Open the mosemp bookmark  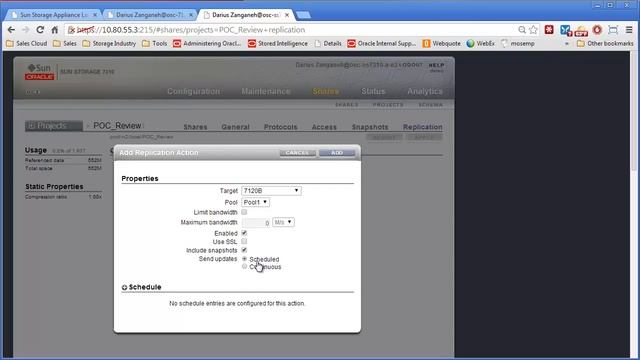pyautogui.click(x=518, y=43)
